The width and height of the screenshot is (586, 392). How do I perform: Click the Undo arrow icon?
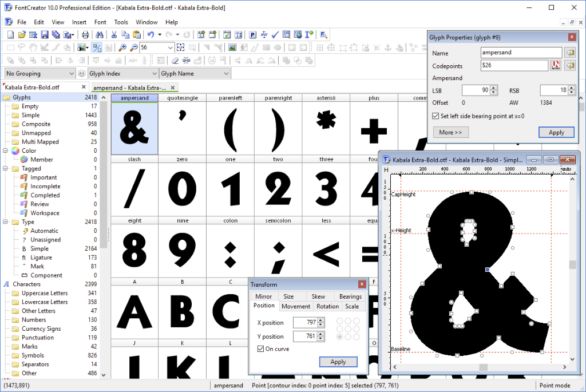click(x=151, y=34)
